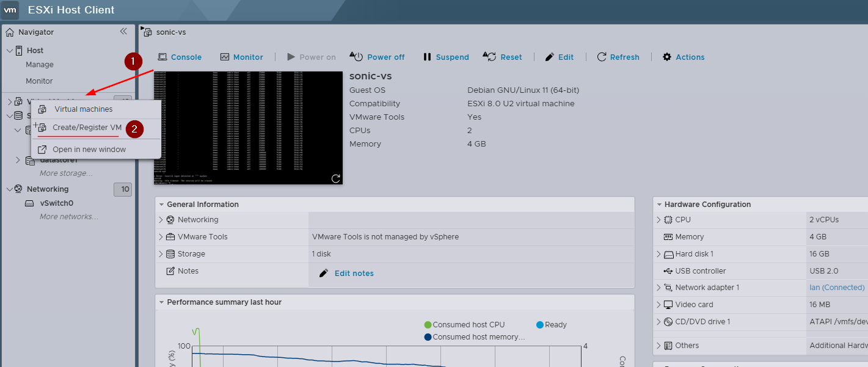Open the console screenshot thumbnail
This screenshot has height=367, width=868.
pyautogui.click(x=248, y=128)
